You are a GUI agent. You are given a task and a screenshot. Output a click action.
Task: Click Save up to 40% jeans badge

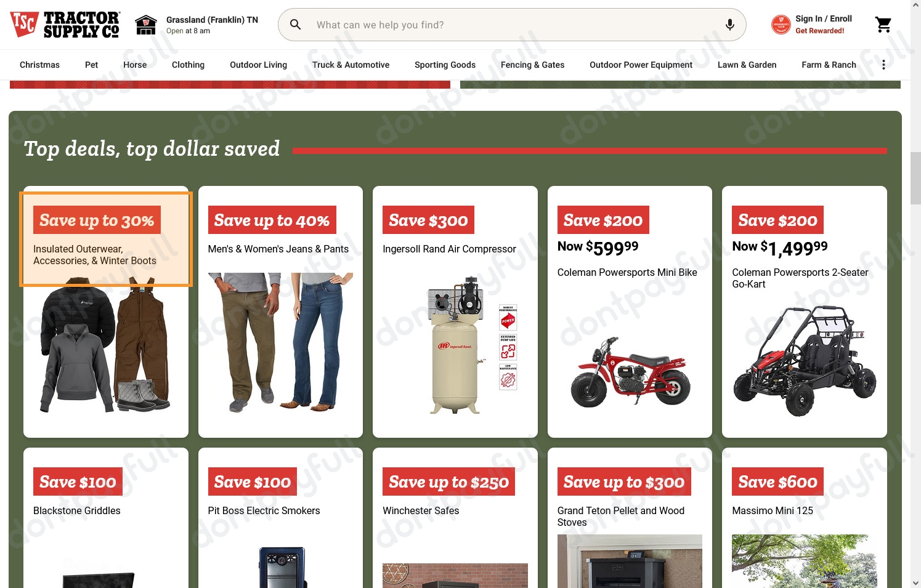tap(272, 220)
